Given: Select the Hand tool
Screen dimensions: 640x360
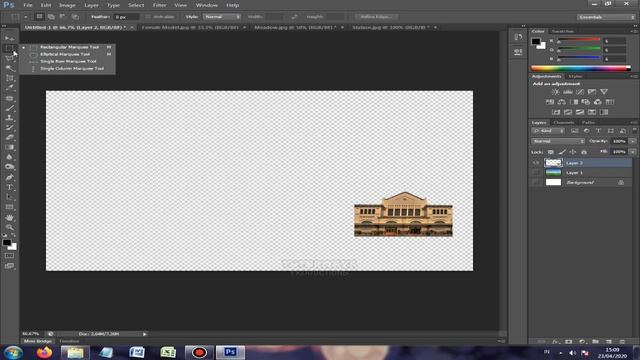Looking at the screenshot, I should tap(9, 217).
